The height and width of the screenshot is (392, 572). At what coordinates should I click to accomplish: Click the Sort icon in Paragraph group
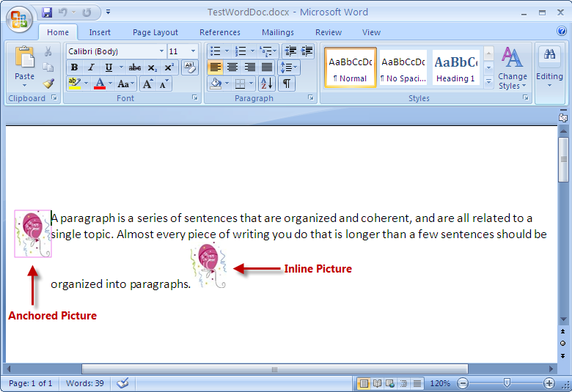click(266, 84)
